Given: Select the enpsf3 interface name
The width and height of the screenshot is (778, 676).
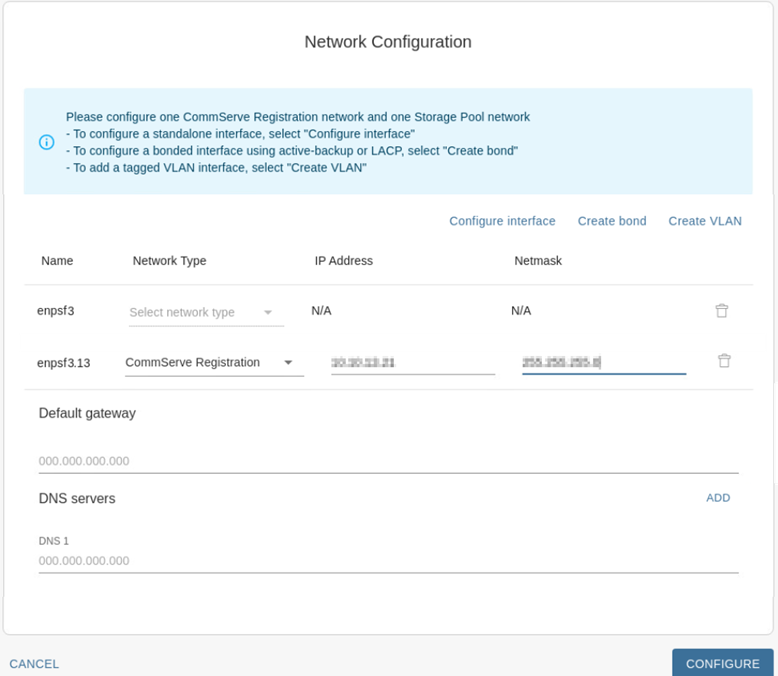Looking at the screenshot, I should click(56, 311).
